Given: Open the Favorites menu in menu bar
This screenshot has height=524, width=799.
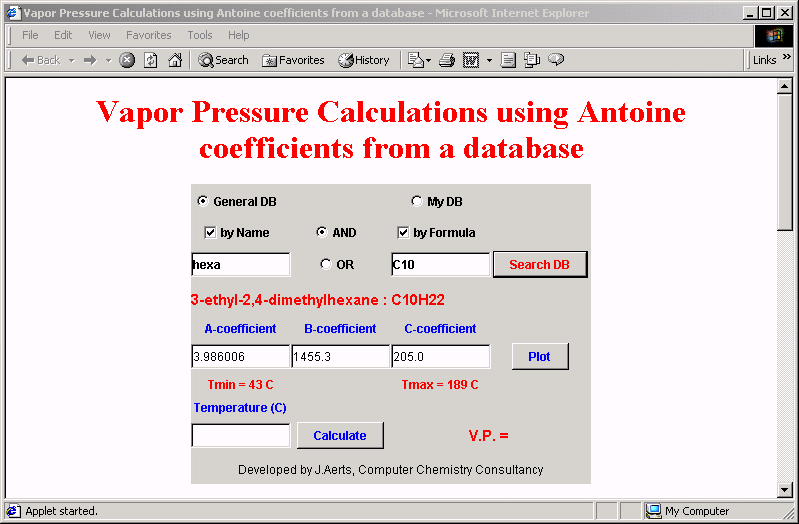Looking at the screenshot, I should (148, 35).
